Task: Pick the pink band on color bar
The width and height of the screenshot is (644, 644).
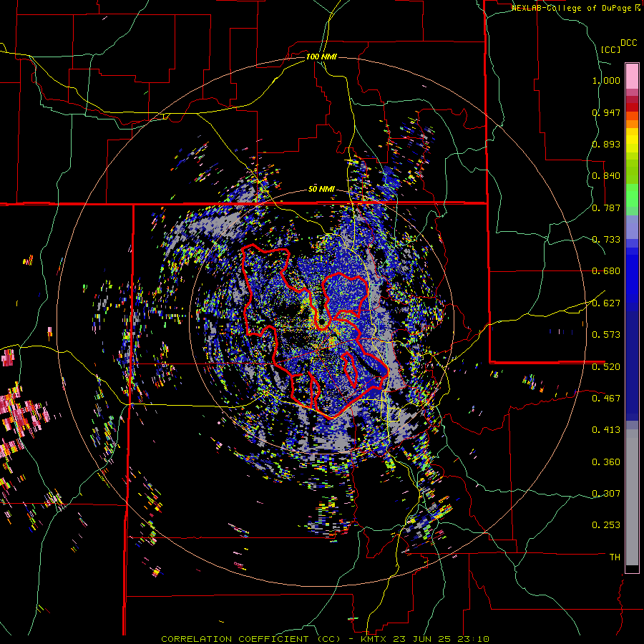Action: [x=632, y=76]
